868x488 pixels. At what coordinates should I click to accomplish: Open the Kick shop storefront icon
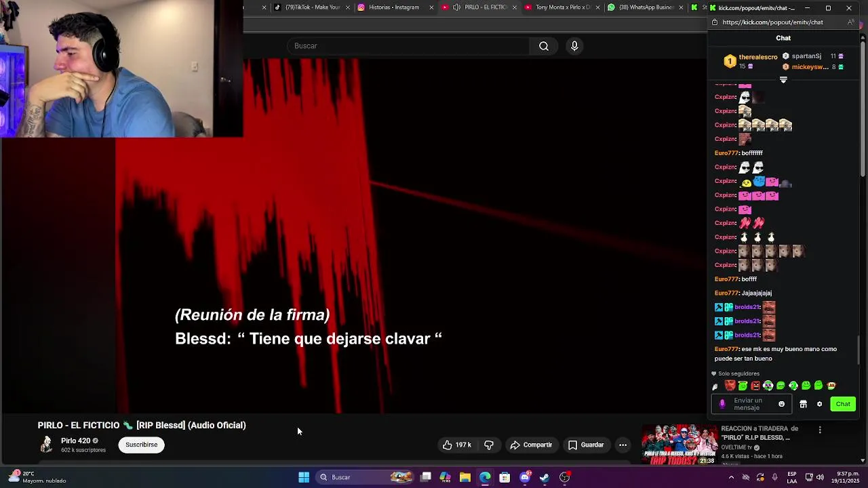[x=804, y=404]
